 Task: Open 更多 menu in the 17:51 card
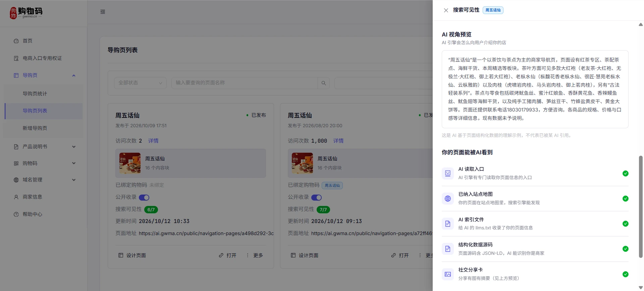[x=255, y=256]
